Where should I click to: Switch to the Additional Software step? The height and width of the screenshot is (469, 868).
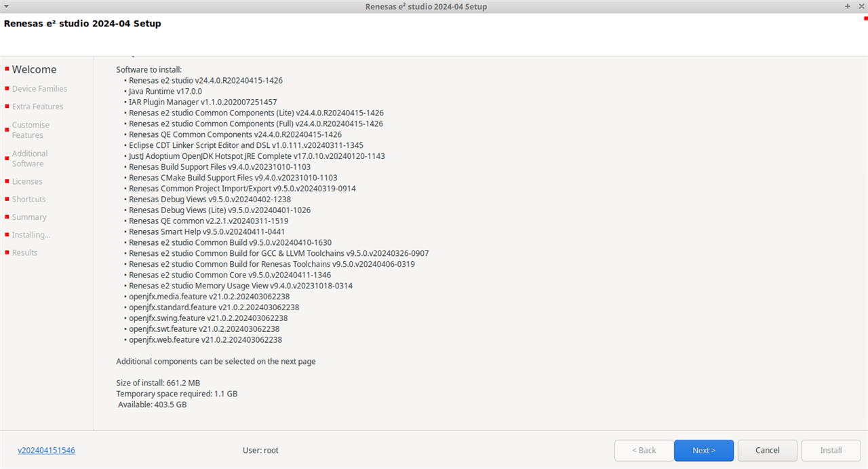point(30,158)
